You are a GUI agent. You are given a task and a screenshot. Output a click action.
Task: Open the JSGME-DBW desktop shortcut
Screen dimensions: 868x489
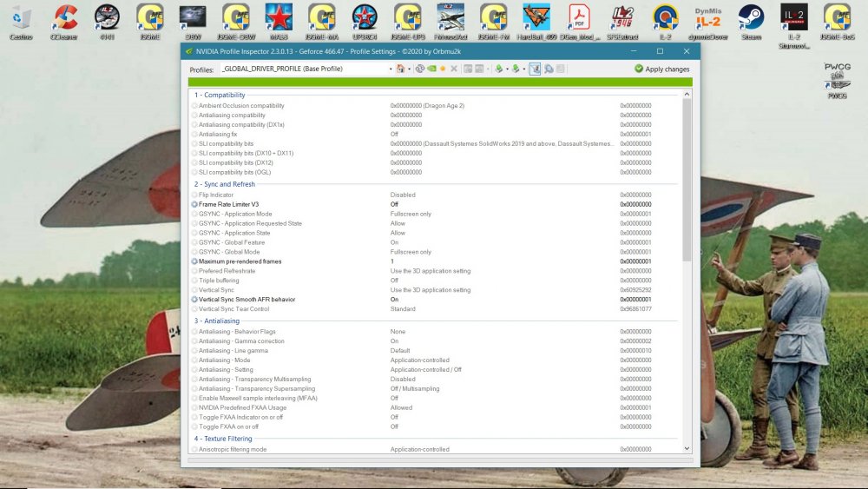[x=236, y=23]
